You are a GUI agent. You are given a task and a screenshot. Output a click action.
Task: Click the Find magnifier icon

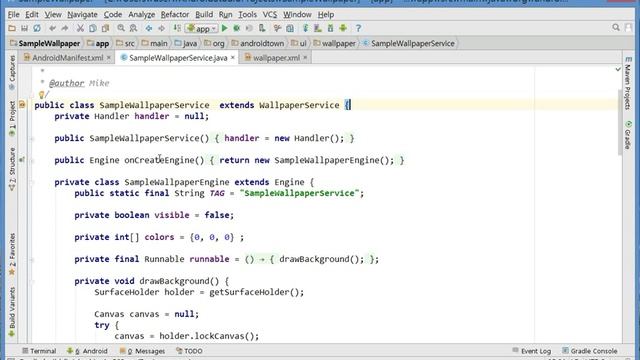[121, 28]
